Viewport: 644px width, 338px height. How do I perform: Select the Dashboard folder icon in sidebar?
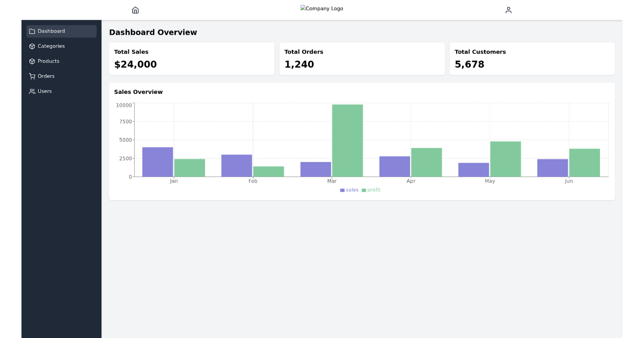(x=32, y=31)
